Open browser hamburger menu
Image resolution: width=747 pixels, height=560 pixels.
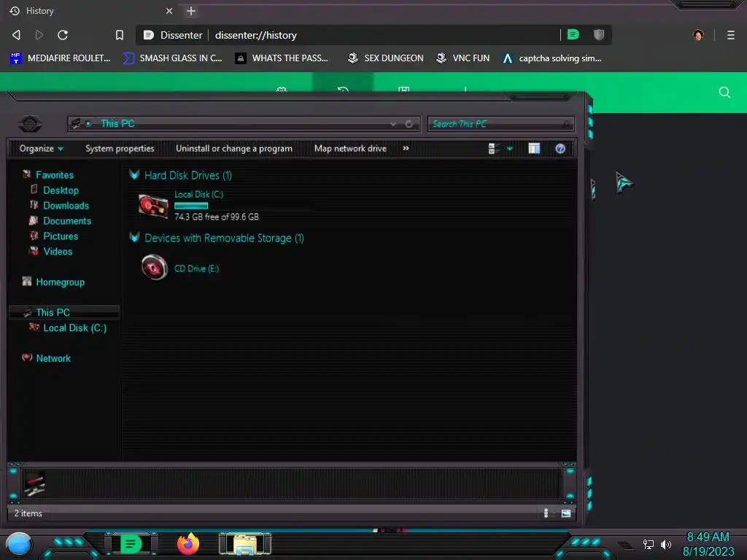pos(731,35)
